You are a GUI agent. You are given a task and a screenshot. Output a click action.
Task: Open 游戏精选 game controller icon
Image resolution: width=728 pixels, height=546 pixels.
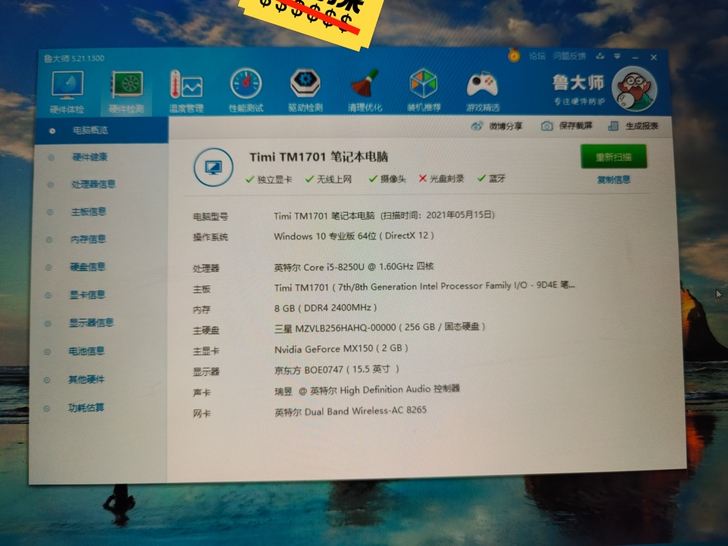pyautogui.click(x=482, y=91)
